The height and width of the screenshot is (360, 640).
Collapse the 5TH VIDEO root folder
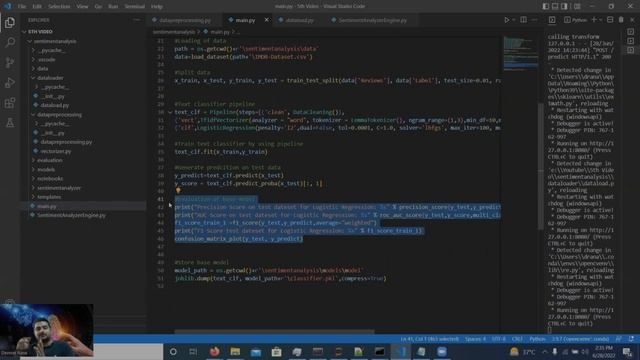[83, 31]
